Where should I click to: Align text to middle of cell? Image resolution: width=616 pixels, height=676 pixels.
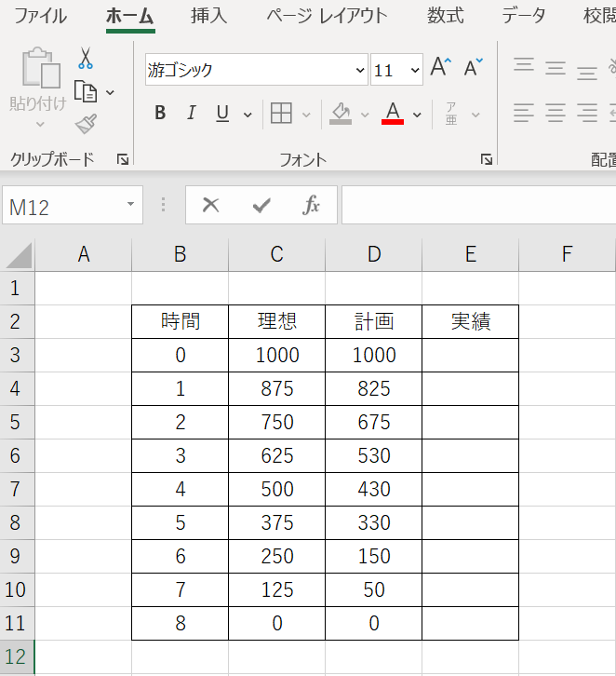556,67
